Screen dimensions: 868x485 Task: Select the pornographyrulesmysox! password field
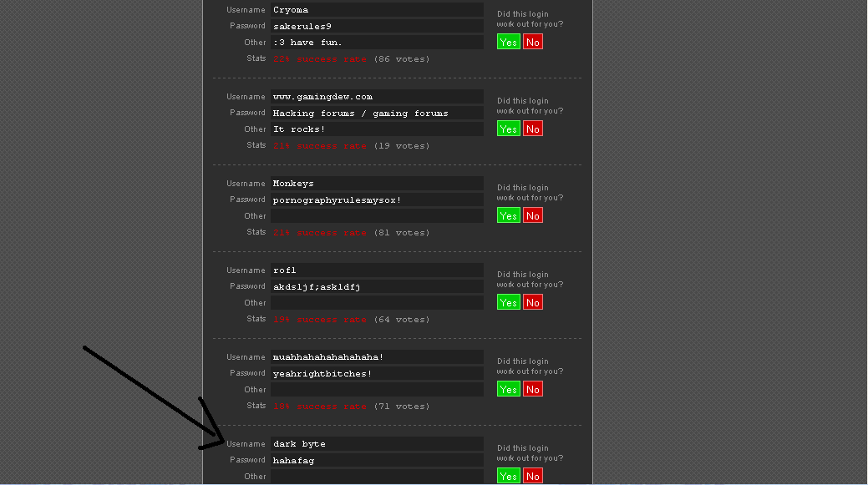coord(377,200)
